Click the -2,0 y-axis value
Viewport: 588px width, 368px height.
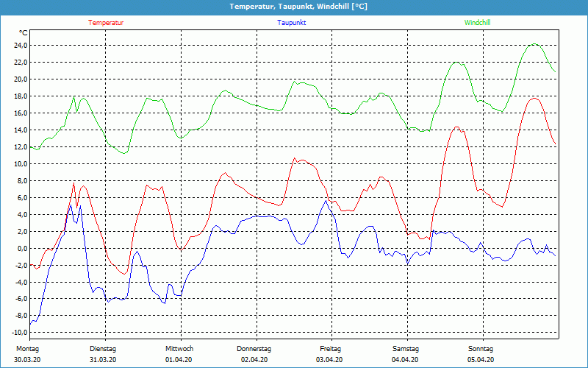click(21, 265)
